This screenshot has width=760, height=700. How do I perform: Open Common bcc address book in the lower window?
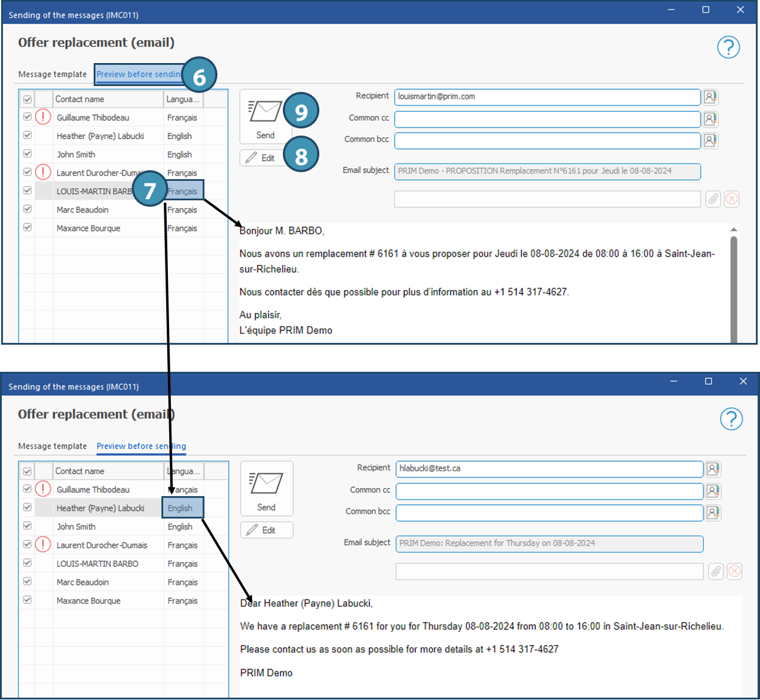coord(713,513)
